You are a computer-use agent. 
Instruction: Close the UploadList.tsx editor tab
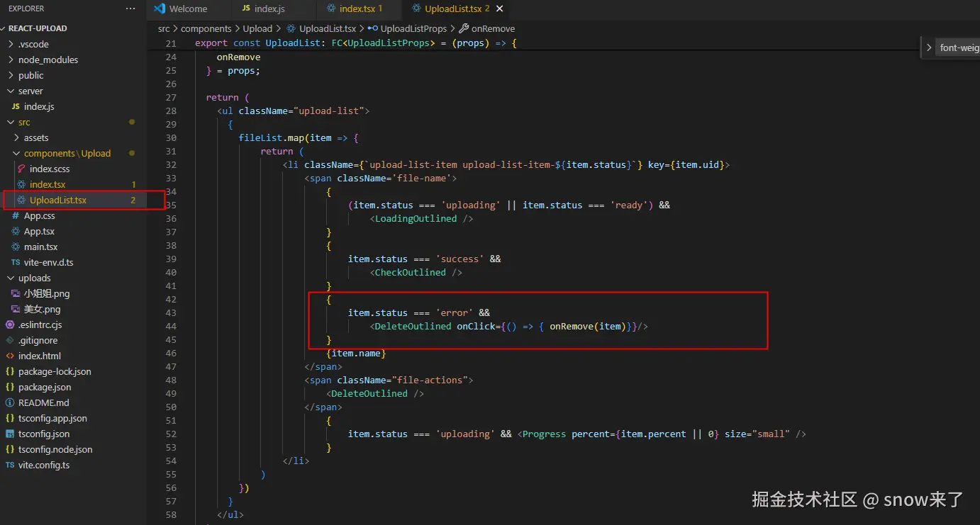501,9
